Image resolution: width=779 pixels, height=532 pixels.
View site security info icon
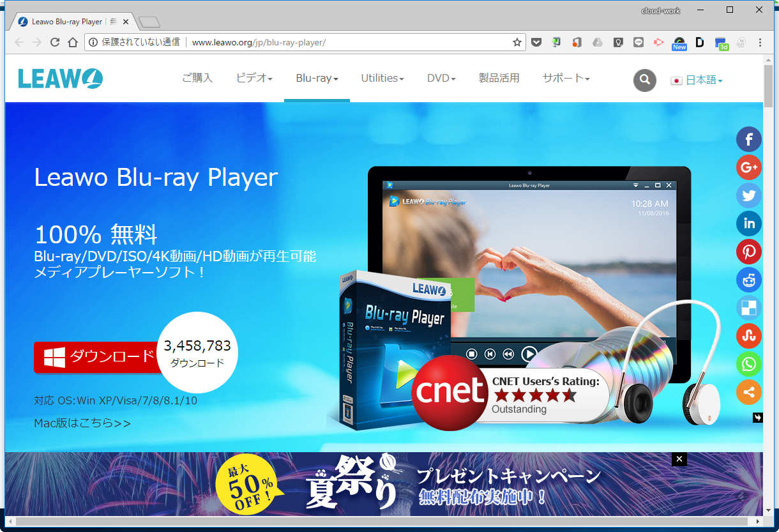(x=93, y=42)
